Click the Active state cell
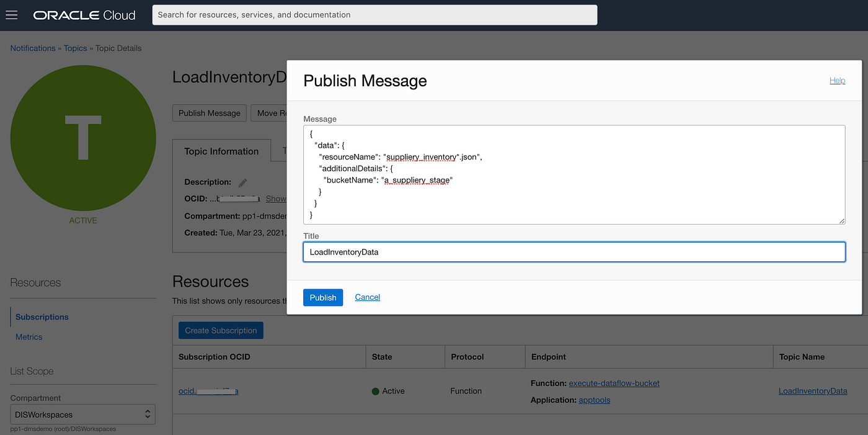868x435 pixels. click(388, 391)
